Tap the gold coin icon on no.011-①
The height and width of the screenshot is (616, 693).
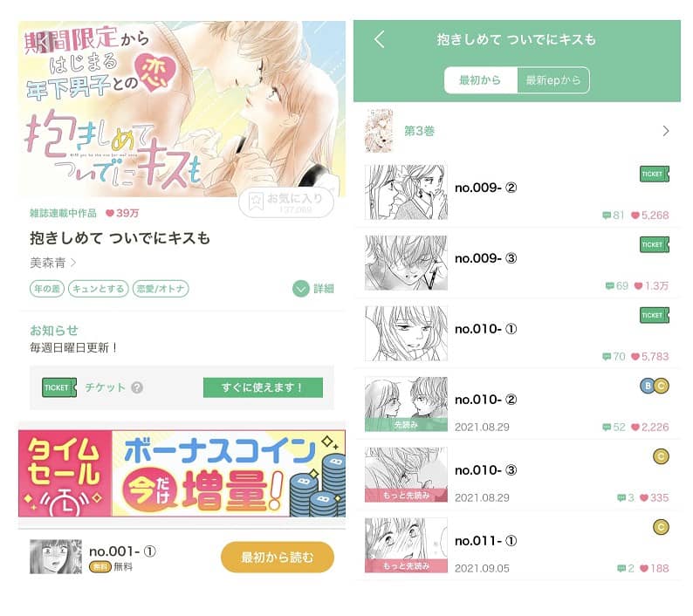(661, 527)
